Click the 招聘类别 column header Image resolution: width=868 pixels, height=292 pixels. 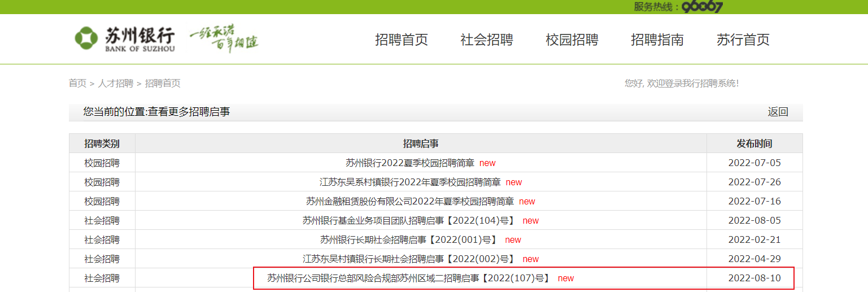(x=102, y=143)
